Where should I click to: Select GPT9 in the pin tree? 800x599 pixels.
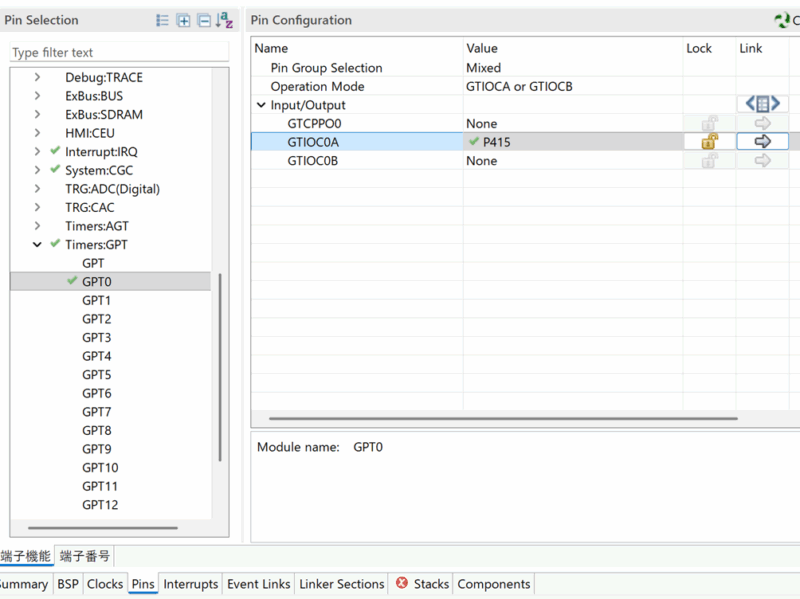(96, 449)
